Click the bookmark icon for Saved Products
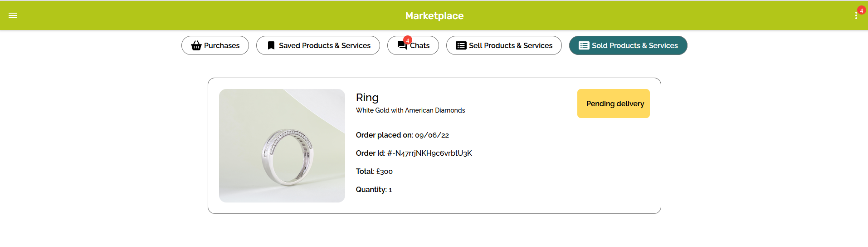868x247 pixels. [271, 45]
